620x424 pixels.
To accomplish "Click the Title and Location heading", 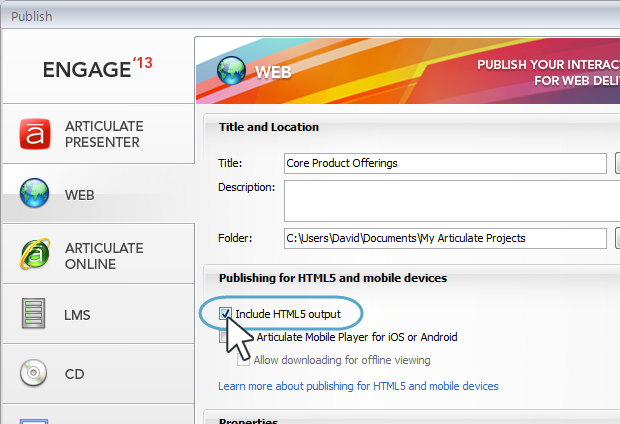I will (269, 127).
